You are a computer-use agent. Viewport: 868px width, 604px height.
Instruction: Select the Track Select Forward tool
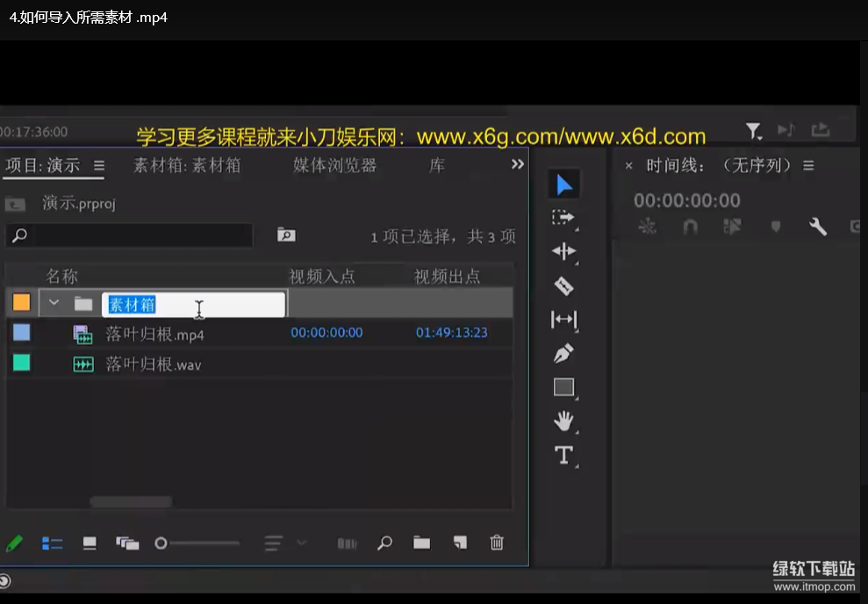pyautogui.click(x=563, y=218)
